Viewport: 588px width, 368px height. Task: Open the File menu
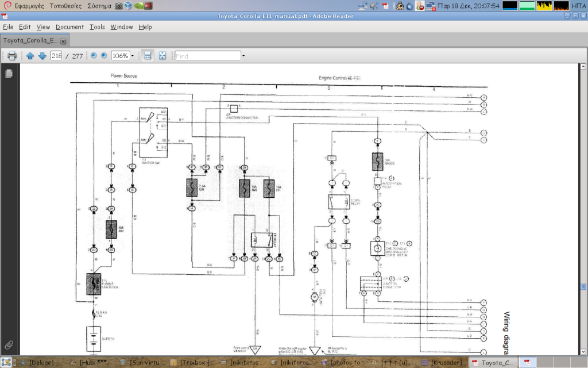pos(8,27)
